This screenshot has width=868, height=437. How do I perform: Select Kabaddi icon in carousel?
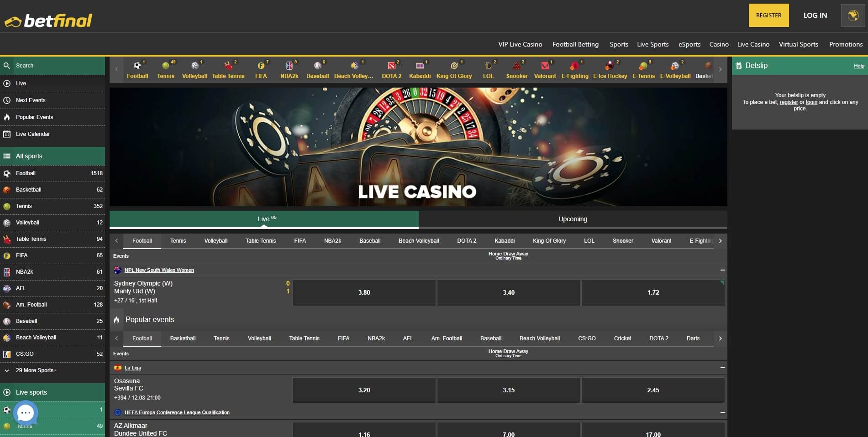(x=420, y=70)
